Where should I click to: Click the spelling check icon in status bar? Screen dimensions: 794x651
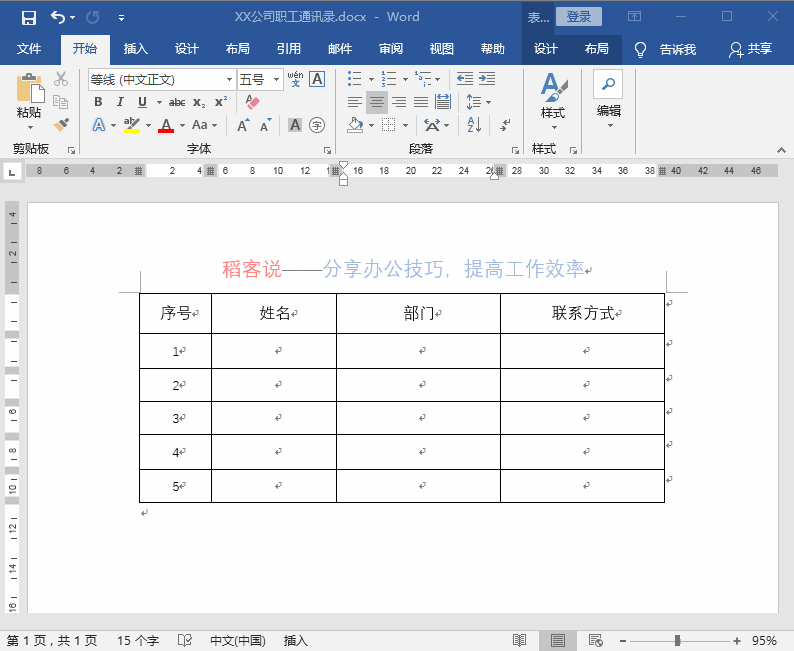coord(185,640)
